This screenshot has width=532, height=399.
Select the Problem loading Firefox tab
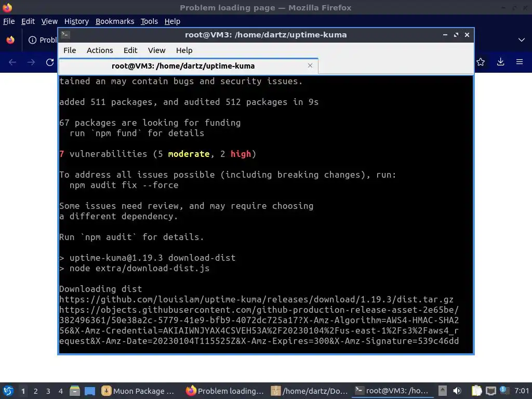coord(42,40)
